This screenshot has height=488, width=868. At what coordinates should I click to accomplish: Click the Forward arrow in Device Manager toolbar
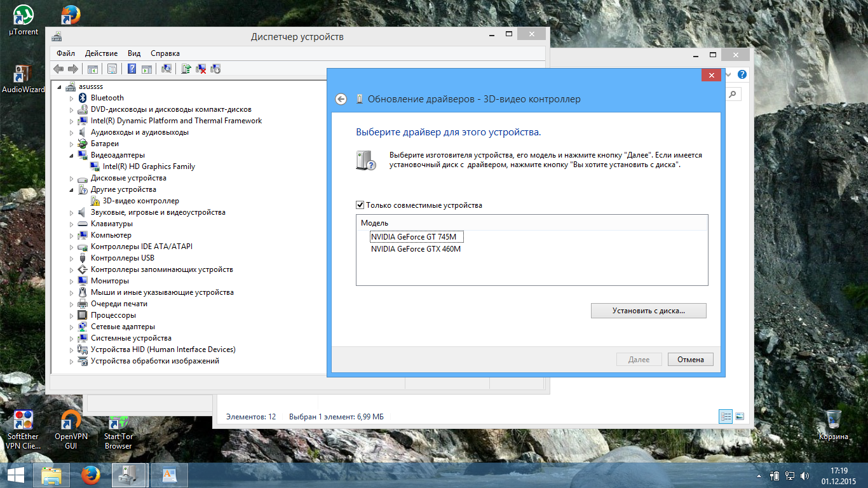[x=73, y=69]
